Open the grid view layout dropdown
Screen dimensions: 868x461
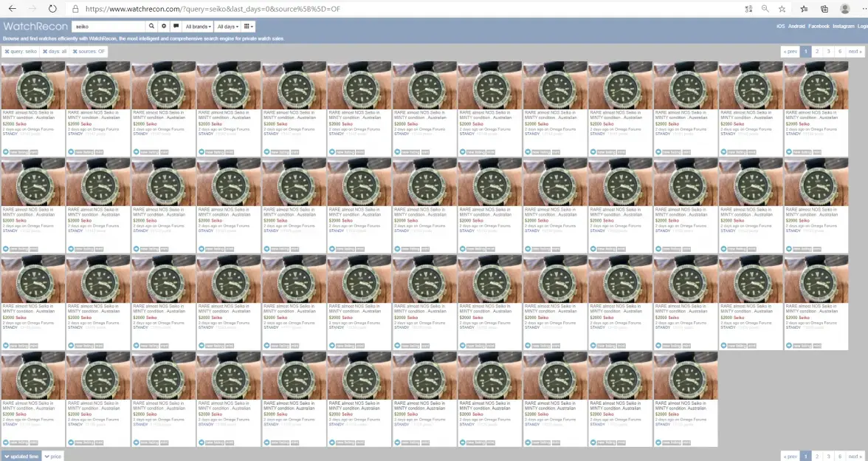249,27
